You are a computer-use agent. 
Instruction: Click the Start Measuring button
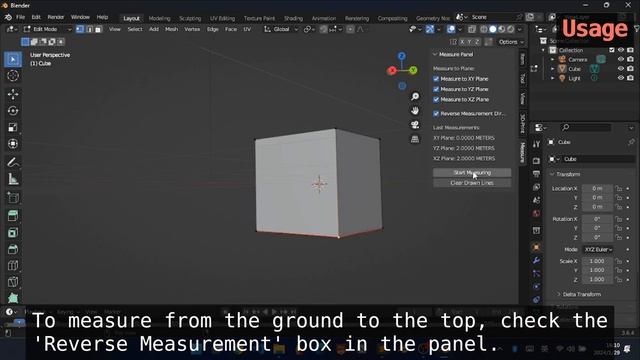pyautogui.click(x=472, y=173)
